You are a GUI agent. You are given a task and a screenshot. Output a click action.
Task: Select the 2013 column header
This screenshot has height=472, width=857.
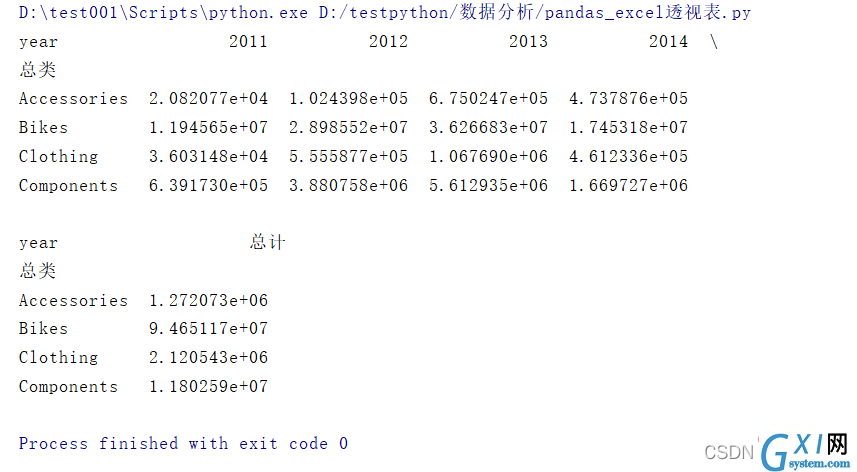tap(528, 42)
